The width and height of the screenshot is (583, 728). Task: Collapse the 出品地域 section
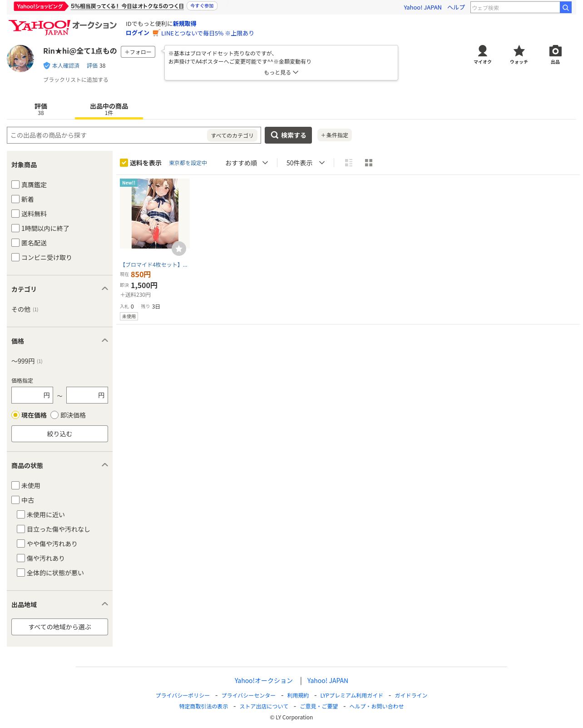point(105,604)
